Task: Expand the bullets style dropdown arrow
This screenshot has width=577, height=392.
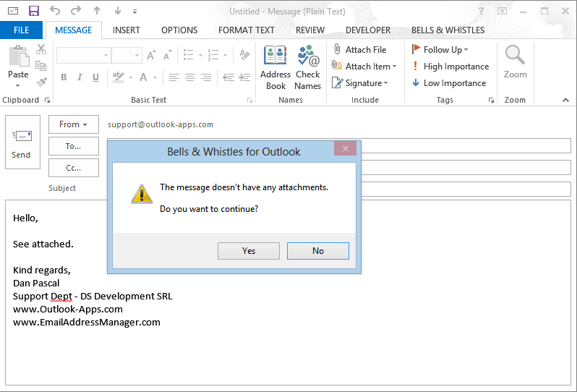Action: (200, 55)
